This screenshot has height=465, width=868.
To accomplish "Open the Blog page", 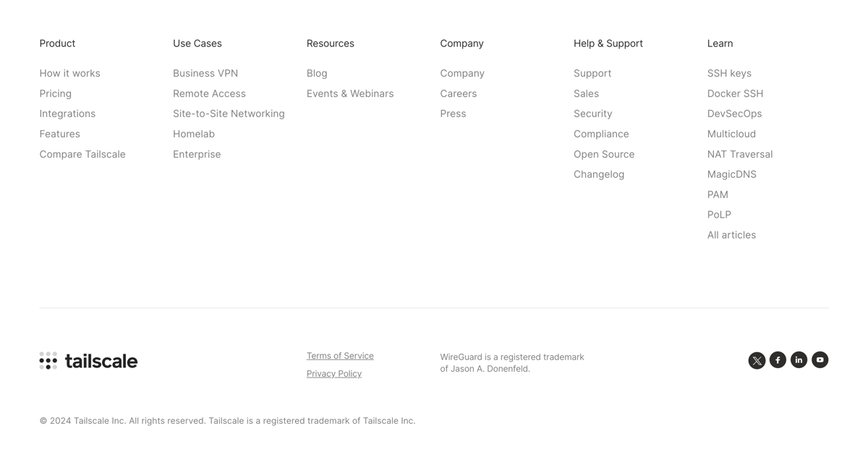I will coord(317,73).
